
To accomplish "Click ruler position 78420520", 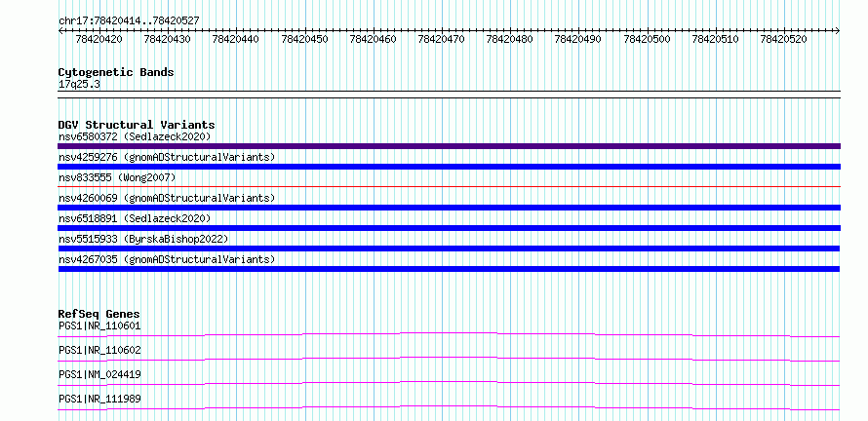I will tap(783, 39).
